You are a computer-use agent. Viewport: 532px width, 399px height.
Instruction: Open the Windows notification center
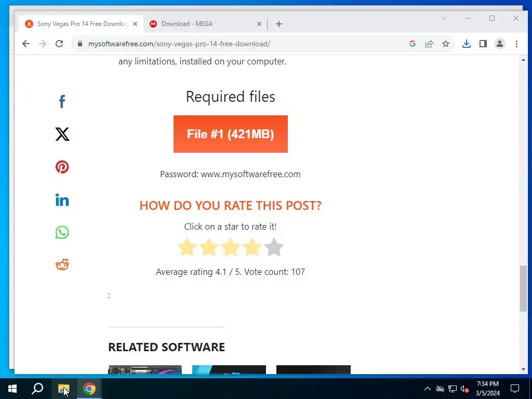click(515, 389)
